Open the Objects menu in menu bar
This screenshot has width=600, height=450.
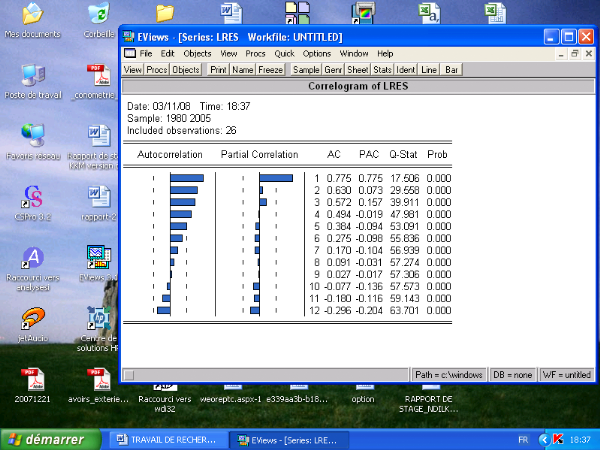coord(197,53)
